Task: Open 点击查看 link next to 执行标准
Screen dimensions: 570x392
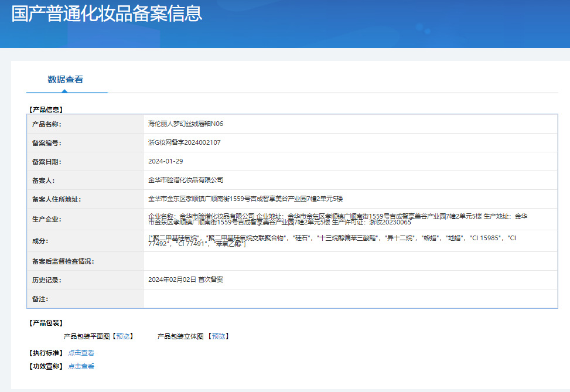Action: pyautogui.click(x=81, y=353)
